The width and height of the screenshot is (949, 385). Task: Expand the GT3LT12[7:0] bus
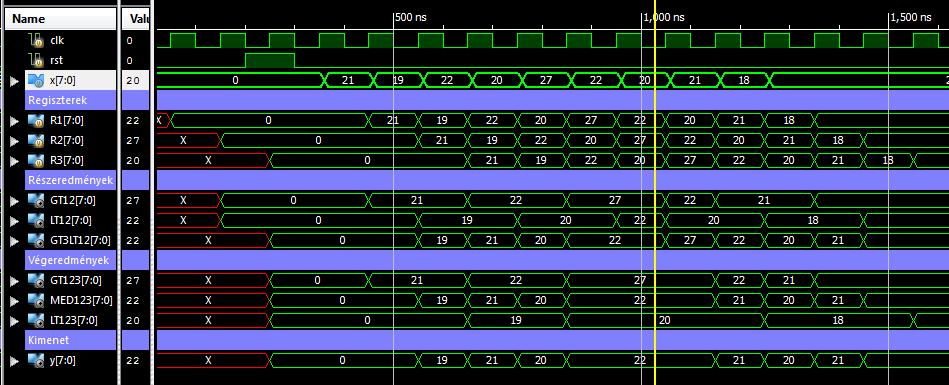16,241
